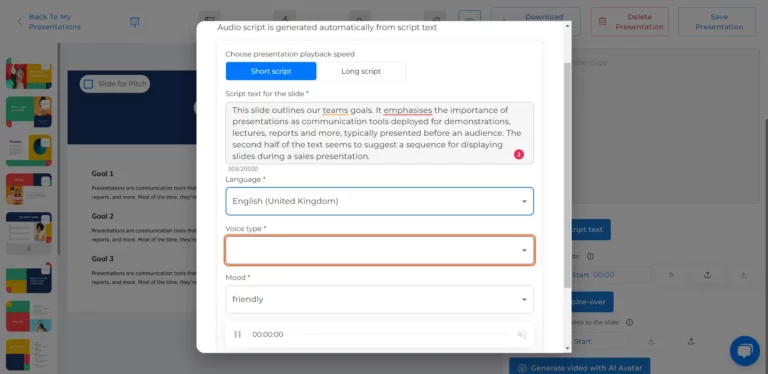This screenshot has height=374, width=768.
Task: Select the third slide thumbnail with pie chart
Action: [x=28, y=150]
